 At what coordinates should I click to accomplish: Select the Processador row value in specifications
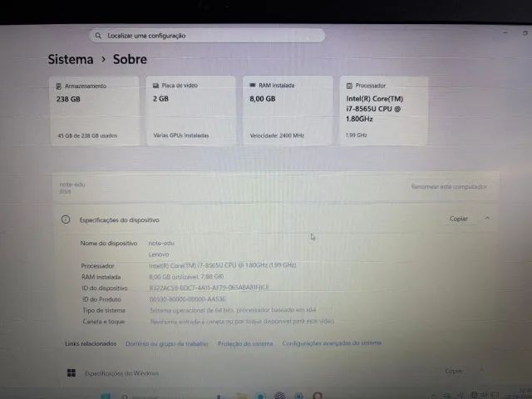tap(223, 265)
